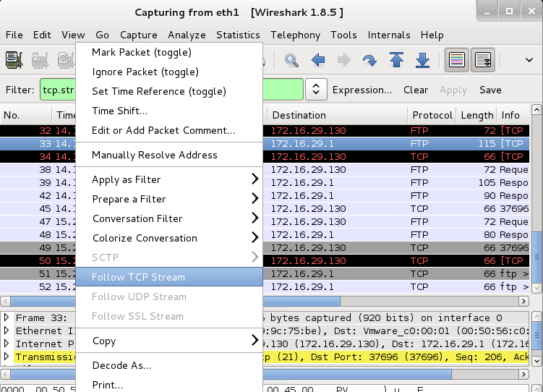Choose Manually Resolve Address

pos(169,155)
